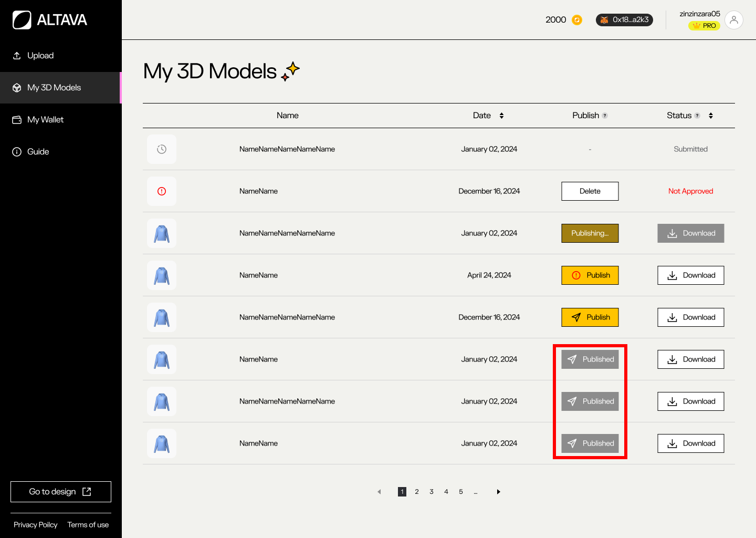Image resolution: width=756 pixels, height=538 pixels.
Task: Click the Publish column help icon
Action: point(605,116)
